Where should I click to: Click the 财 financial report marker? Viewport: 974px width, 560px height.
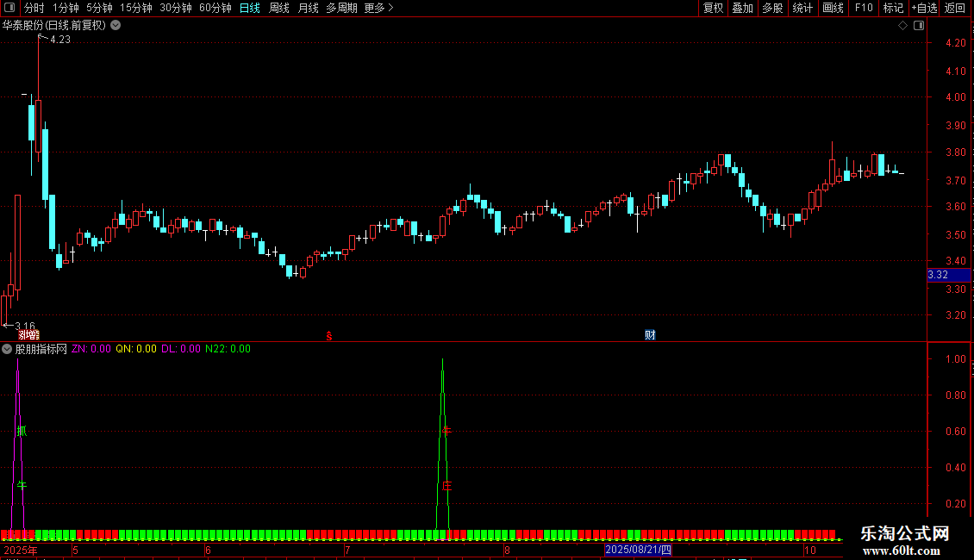pyautogui.click(x=650, y=335)
